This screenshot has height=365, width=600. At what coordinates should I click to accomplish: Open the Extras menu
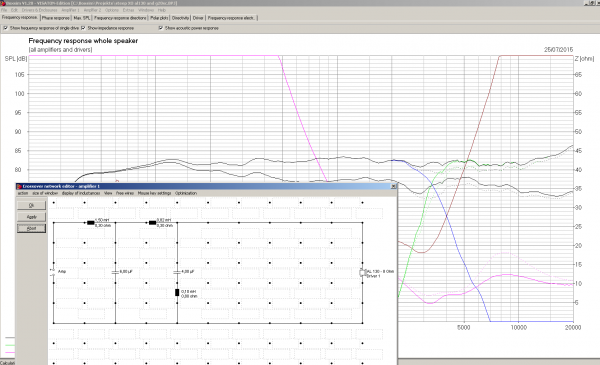tap(128, 10)
